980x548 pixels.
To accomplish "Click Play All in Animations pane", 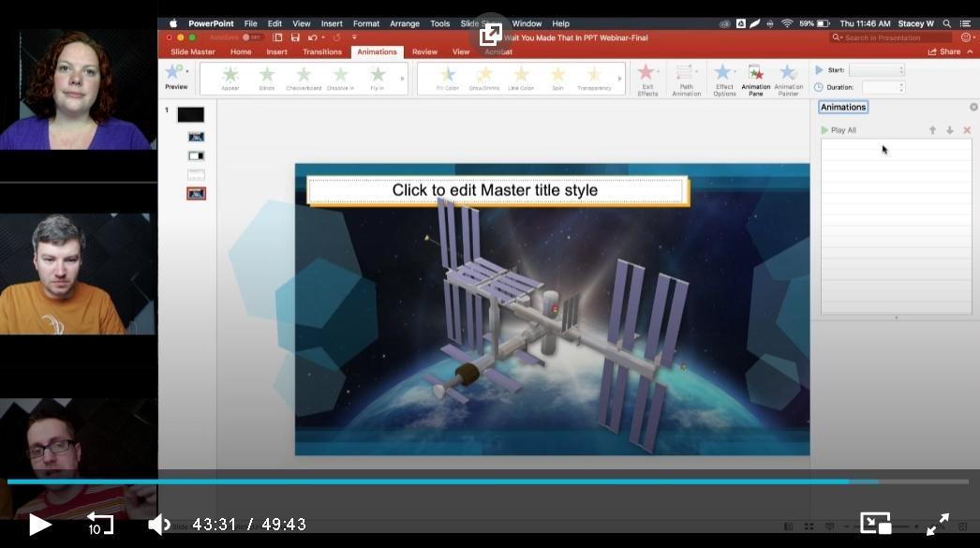I will (839, 130).
